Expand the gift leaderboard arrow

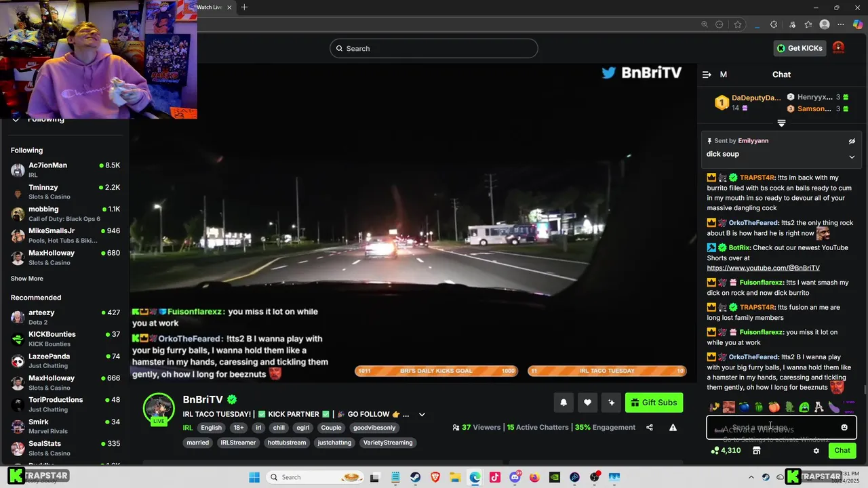tap(781, 123)
